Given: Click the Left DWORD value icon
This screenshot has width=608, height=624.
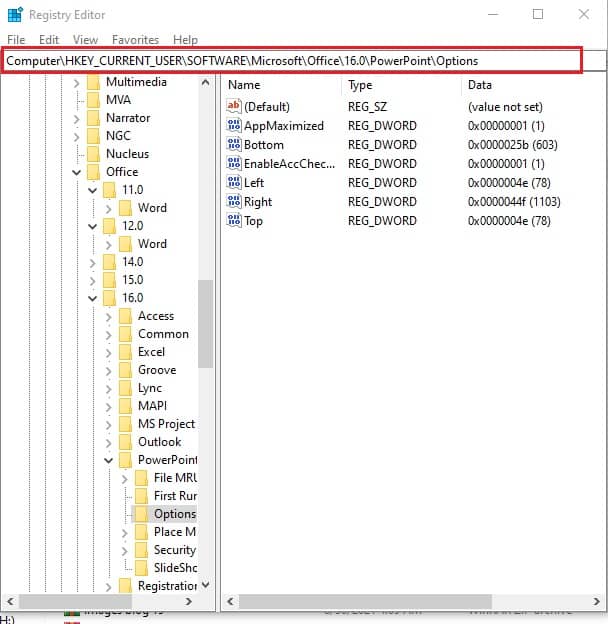Looking at the screenshot, I should tap(234, 182).
